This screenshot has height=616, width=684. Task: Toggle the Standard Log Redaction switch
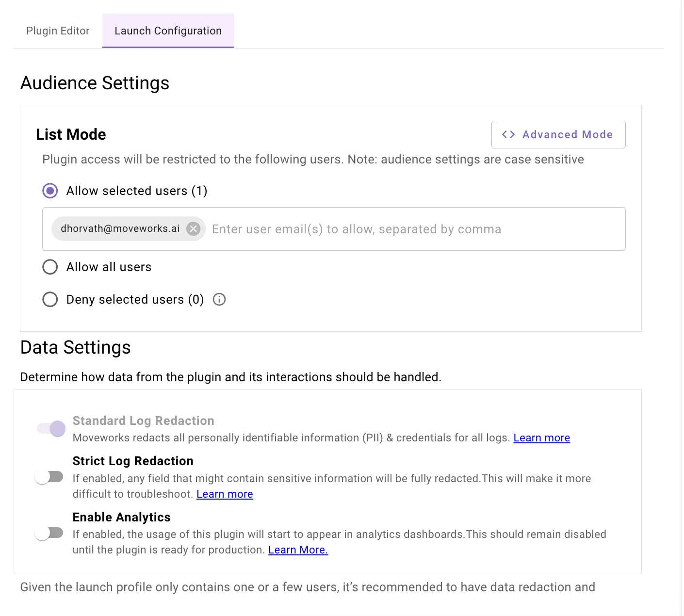[x=51, y=428]
